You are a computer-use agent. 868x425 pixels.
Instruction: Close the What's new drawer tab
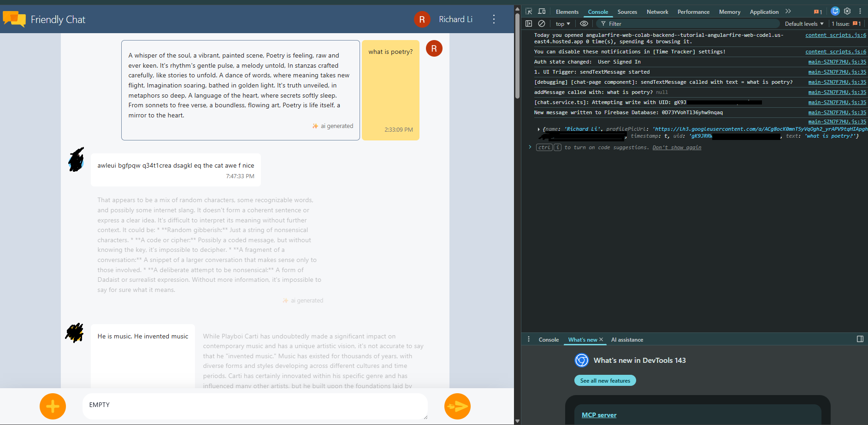tap(601, 340)
